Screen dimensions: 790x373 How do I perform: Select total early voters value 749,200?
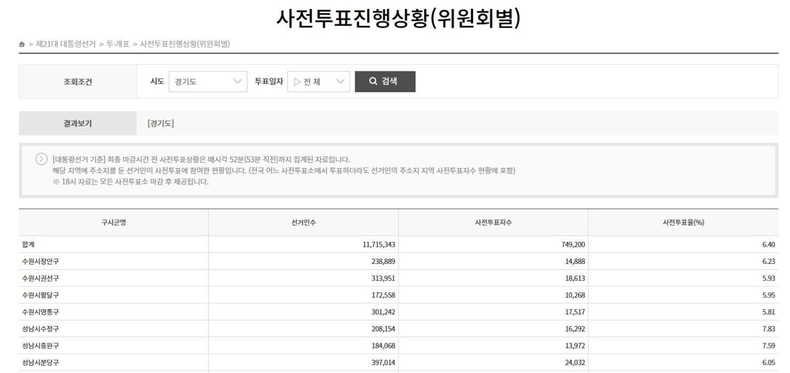(x=573, y=244)
